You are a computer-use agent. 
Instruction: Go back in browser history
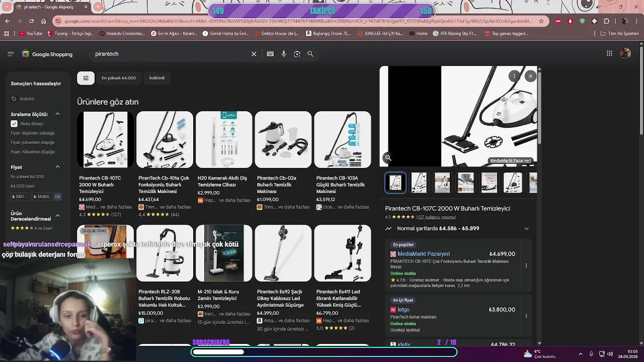(7, 21)
